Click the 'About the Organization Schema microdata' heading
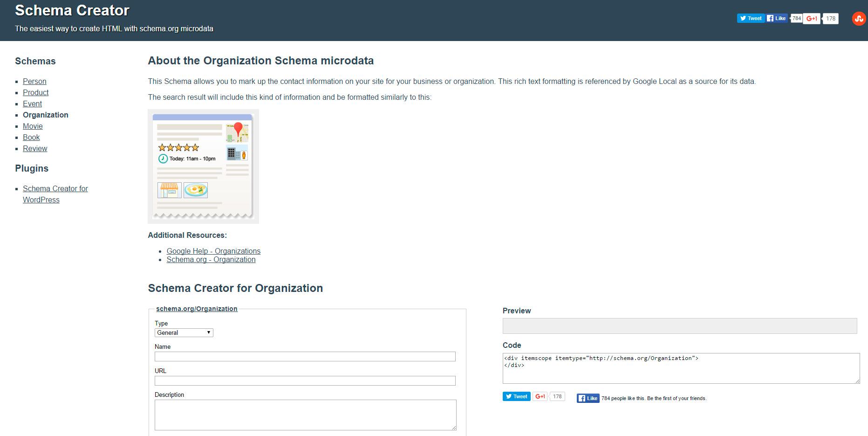 [261, 61]
